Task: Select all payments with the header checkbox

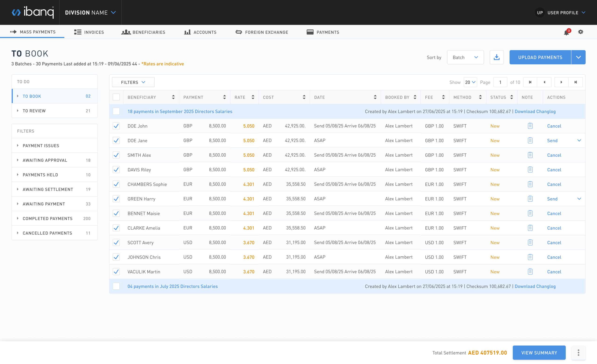Action: point(116,97)
